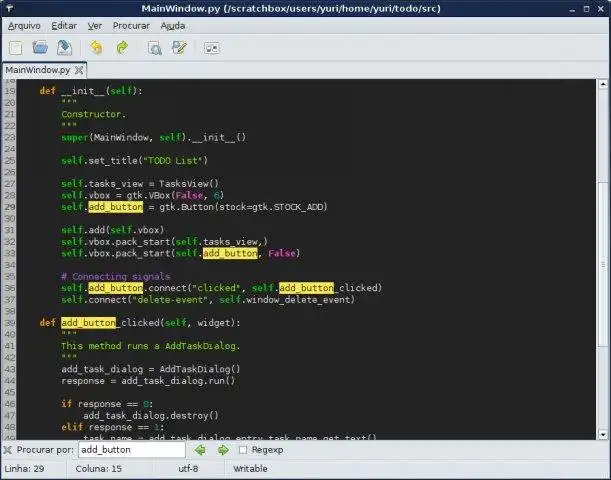Viewport: 611px width, 480px height.
Task: Open the Ver menu
Action: coord(95,25)
